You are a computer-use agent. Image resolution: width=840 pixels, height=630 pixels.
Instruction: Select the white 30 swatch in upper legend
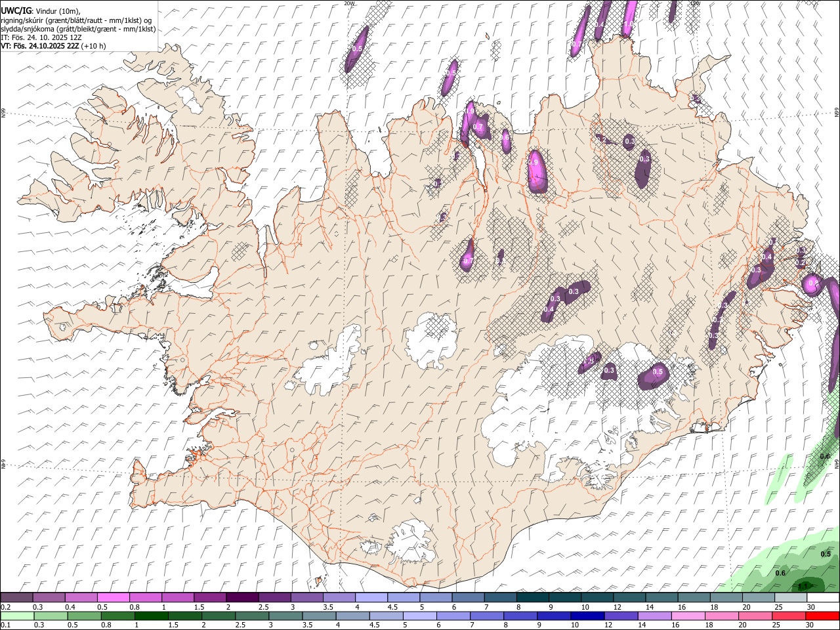click(822, 598)
